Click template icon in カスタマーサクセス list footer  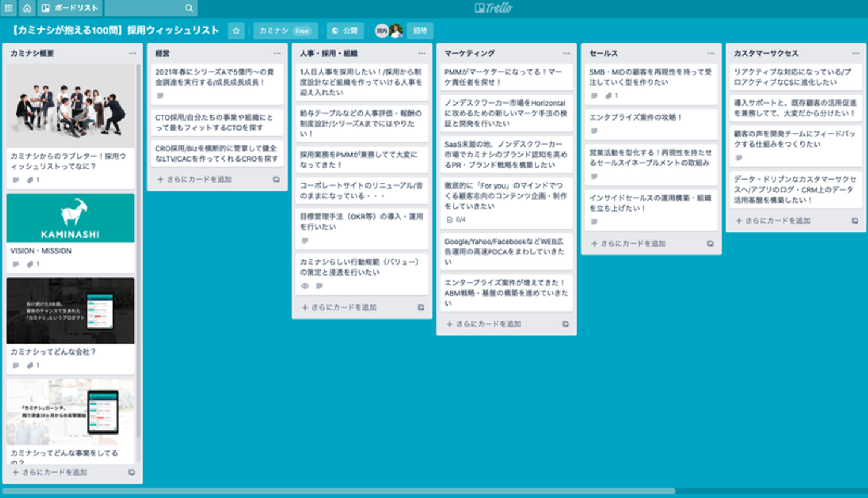(x=855, y=221)
